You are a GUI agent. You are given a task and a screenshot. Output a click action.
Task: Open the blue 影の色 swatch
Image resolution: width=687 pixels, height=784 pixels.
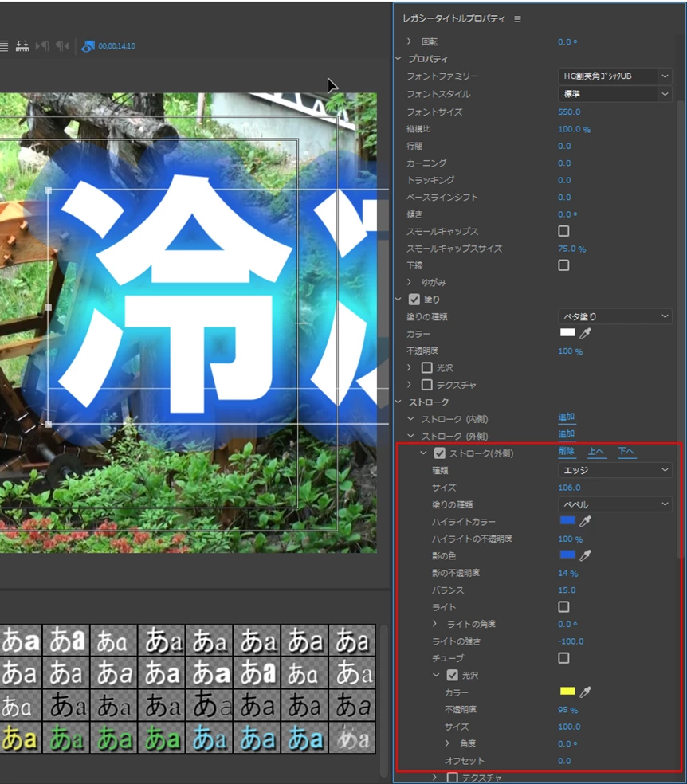pyautogui.click(x=567, y=555)
